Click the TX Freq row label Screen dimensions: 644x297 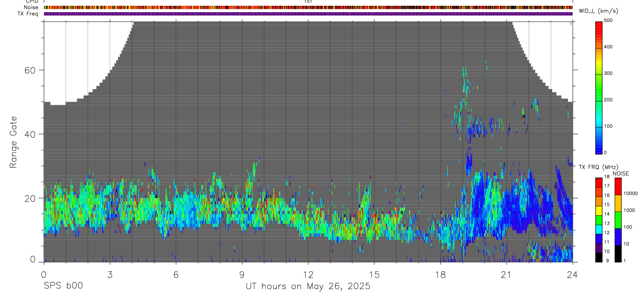click(x=27, y=14)
